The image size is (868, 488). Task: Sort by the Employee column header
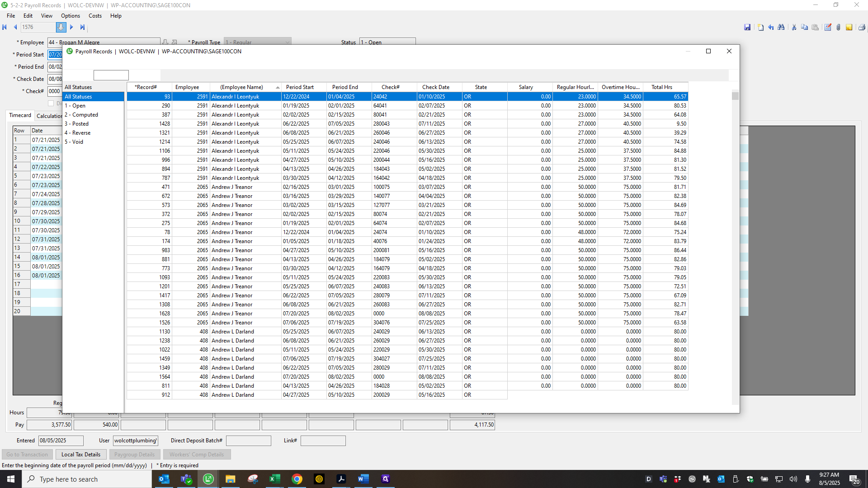pos(191,87)
